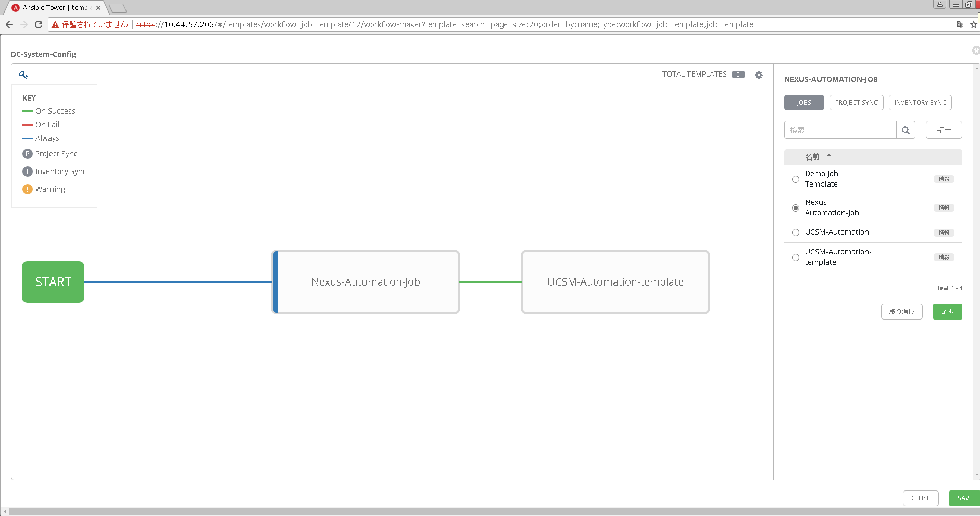Viewport: 980px width, 516px height.
Task: Click the green On Success link between nodes
Action: click(x=491, y=282)
